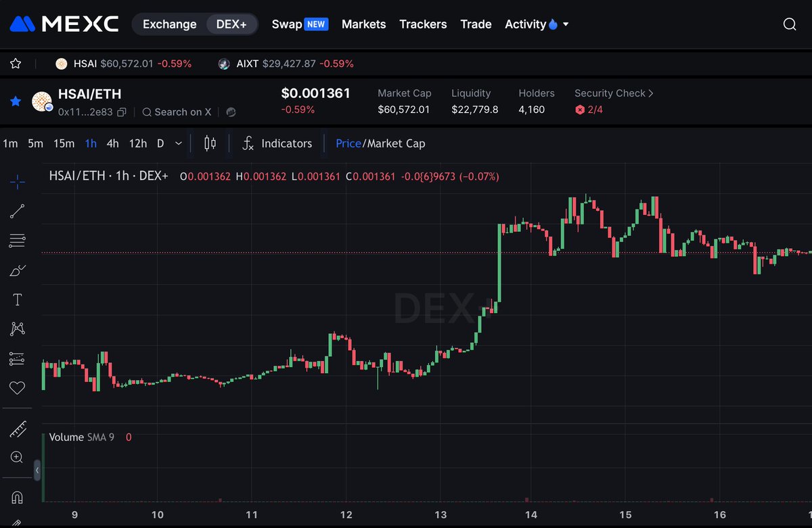Open the search magnifier icon
Viewport: 812px width, 528px height.
[790, 24]
